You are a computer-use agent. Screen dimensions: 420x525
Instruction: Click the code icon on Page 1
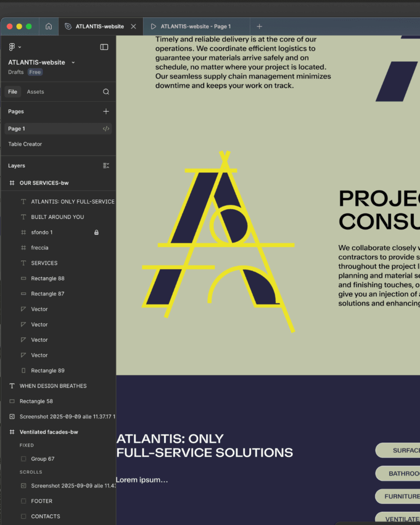[106, 129]
